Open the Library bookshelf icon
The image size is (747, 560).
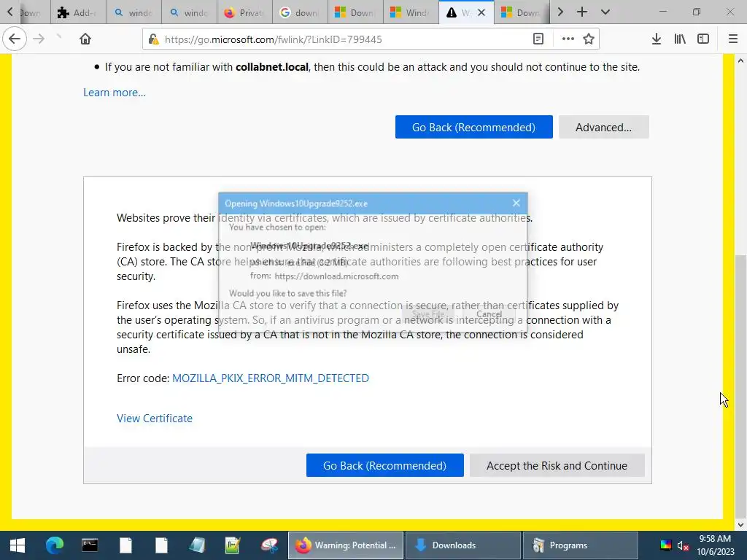(x=680, y=39)
